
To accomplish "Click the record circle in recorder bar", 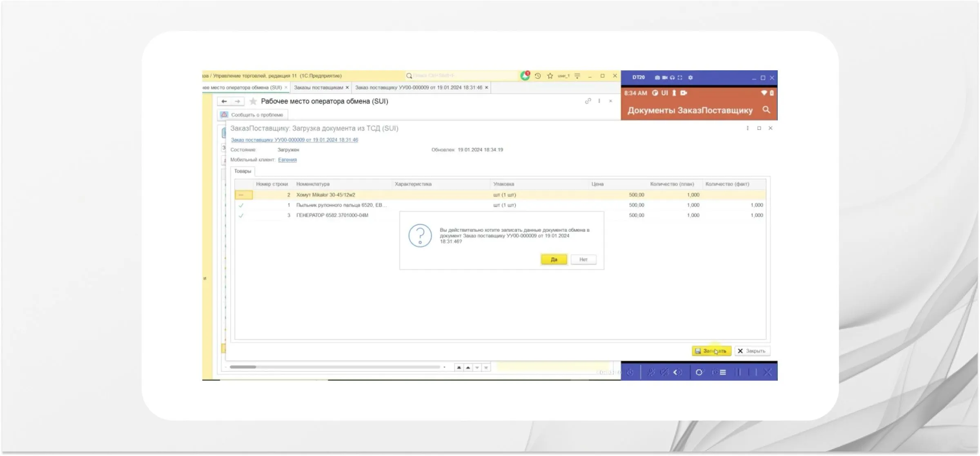I will click(699, 372).
